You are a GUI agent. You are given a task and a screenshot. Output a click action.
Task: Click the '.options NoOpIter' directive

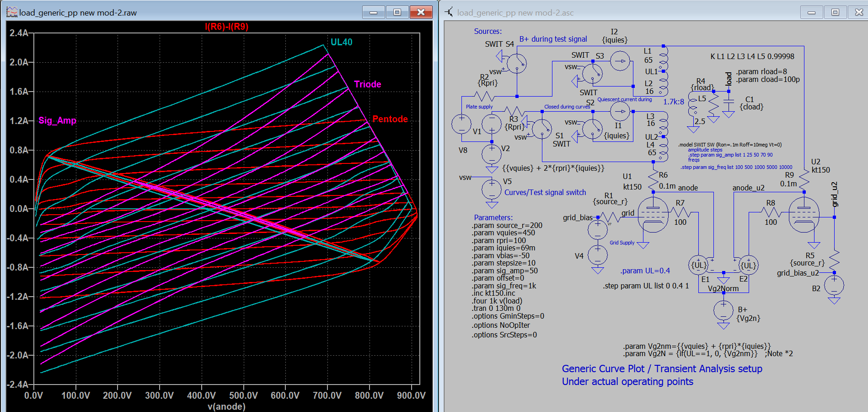[x=501, y=325]
